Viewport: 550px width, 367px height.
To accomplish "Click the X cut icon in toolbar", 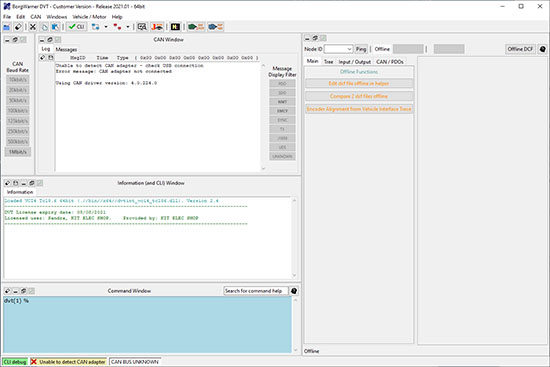I will (x=33, y=27).
